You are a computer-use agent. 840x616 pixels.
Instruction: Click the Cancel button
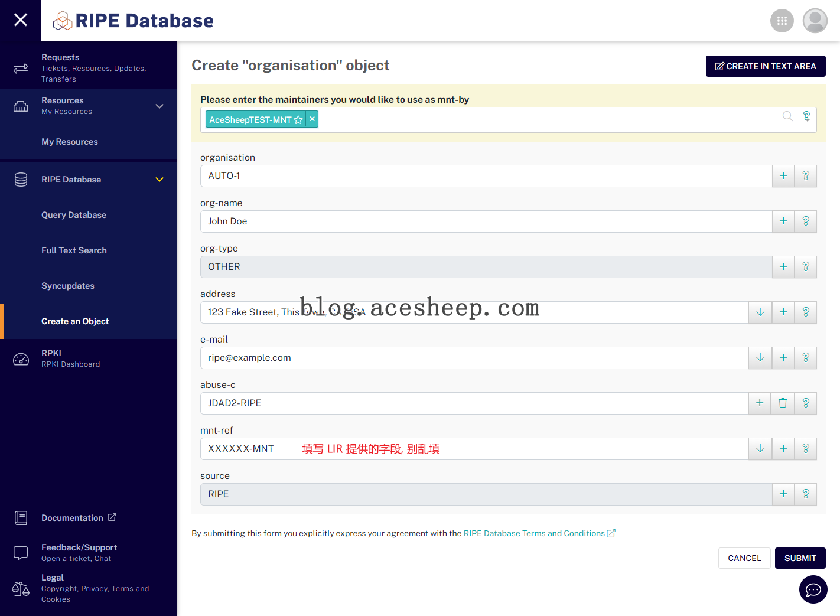744,558
